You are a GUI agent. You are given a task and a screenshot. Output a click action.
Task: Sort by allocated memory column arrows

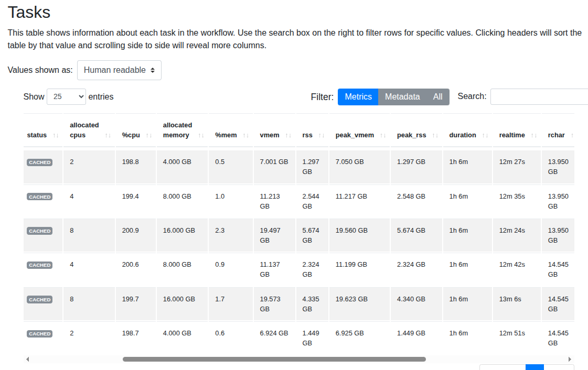pos(201,135)
